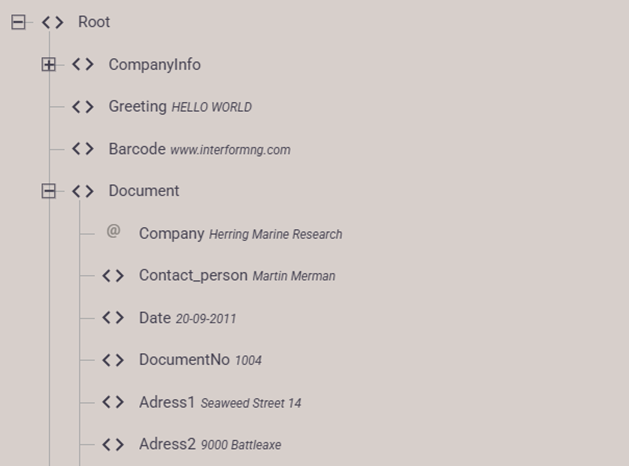
Task: Expand the CompanyInfo node
Action: pos(48,65)
